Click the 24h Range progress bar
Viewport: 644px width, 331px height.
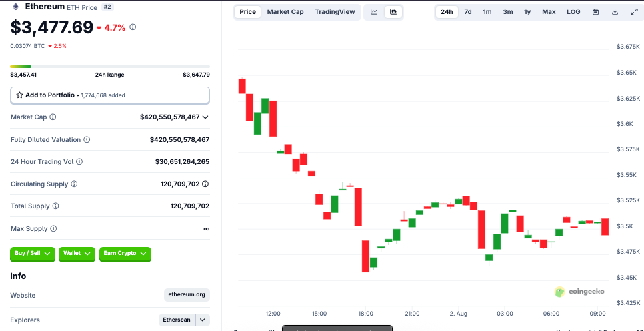point(110,67)
